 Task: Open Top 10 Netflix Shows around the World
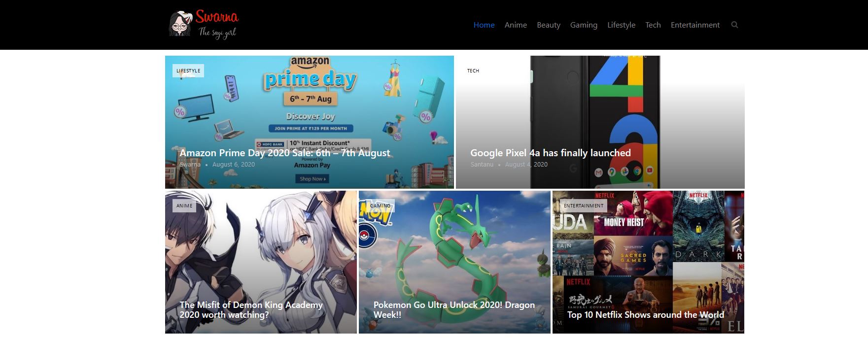point(646,314)
